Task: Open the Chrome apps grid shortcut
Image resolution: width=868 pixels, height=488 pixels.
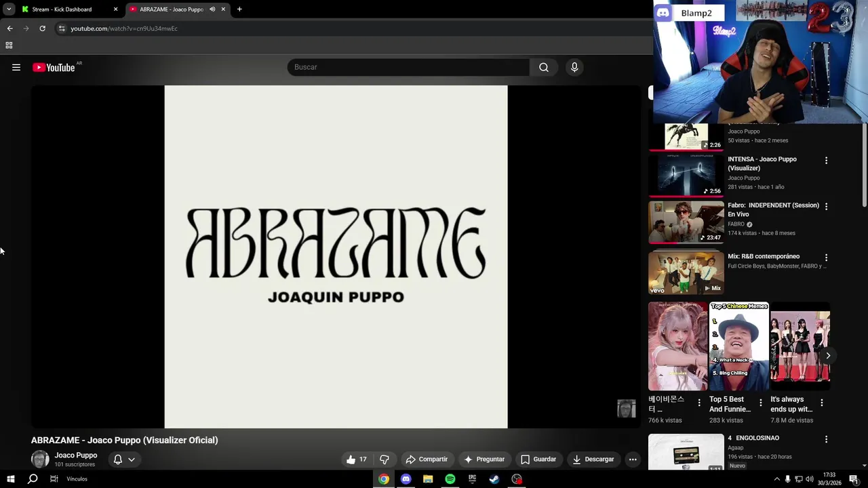Action: [9, 45]
